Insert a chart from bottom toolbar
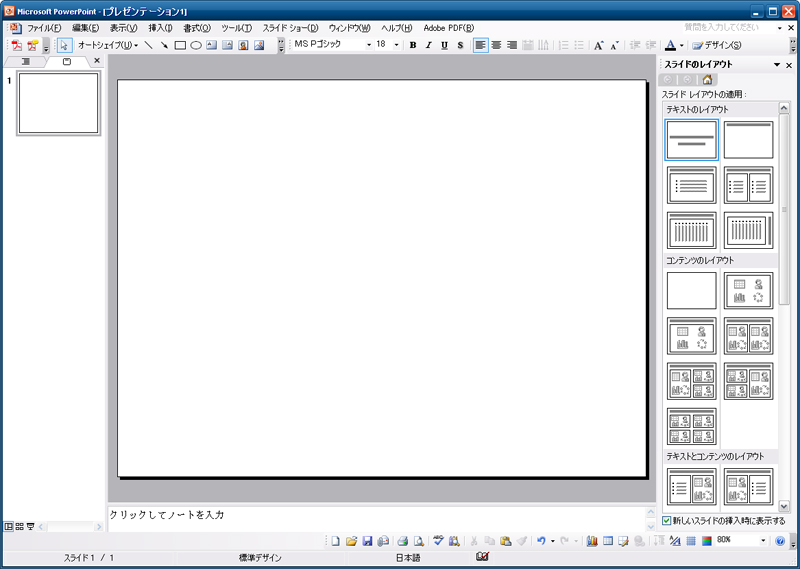Screen dimensions: 800x569 592,541
